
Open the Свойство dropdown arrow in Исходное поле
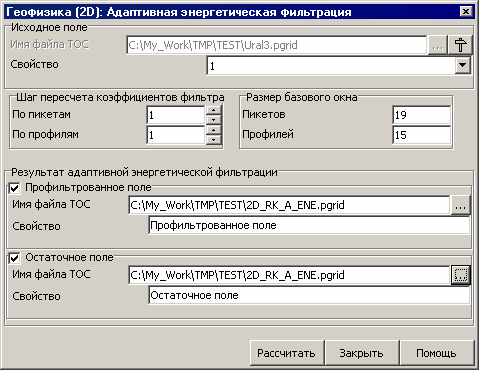pos(462,65)
